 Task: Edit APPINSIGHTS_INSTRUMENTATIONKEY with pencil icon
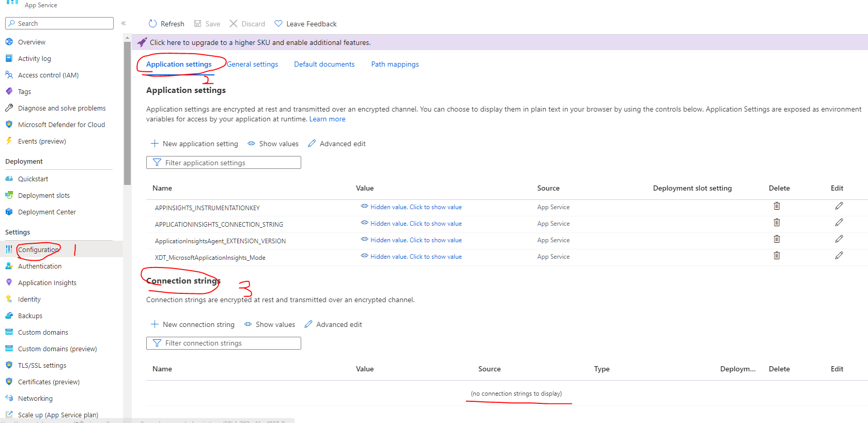pyautogui.click(x=839, y=206)
